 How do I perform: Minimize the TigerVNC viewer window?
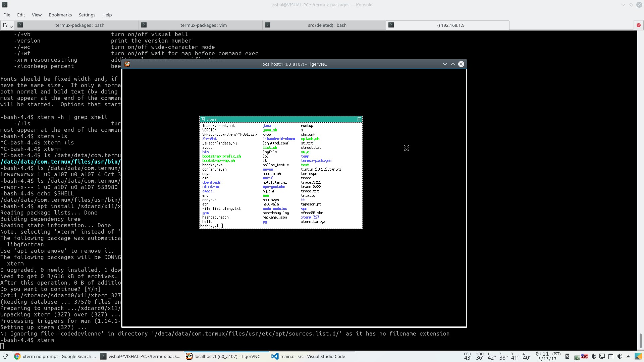point(445,64)
